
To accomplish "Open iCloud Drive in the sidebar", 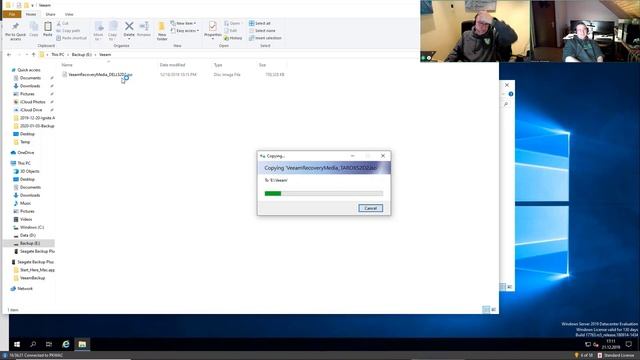I will click(31, 110).
